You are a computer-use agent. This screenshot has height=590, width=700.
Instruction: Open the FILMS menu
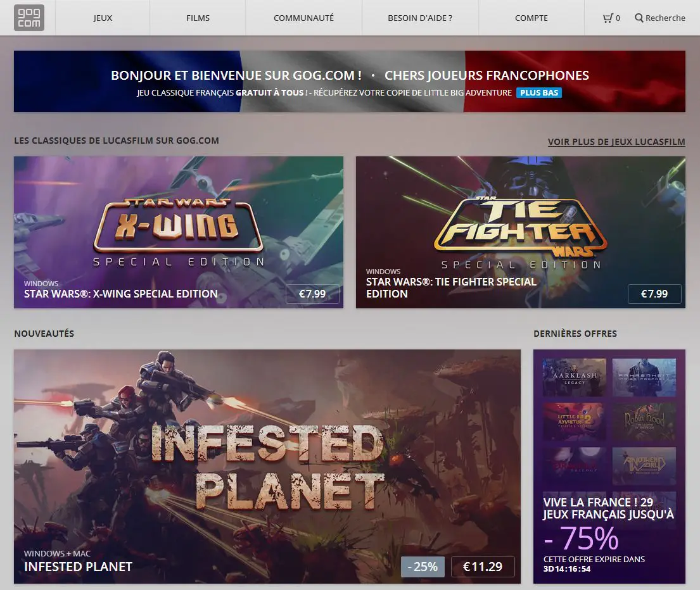click(198, 18)
